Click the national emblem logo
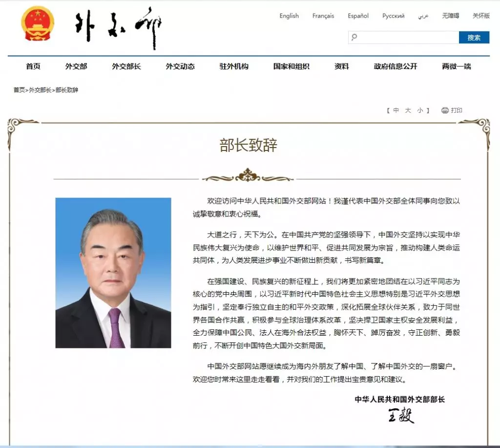Viewport: 500px width, 448px height. 38,24
